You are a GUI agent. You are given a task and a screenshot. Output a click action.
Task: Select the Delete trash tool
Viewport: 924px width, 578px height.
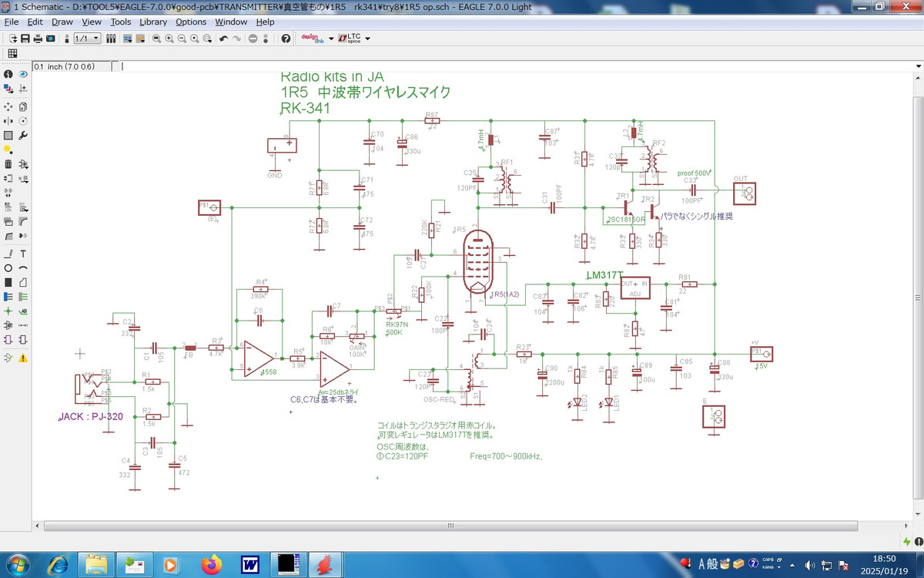coord(8,164)
